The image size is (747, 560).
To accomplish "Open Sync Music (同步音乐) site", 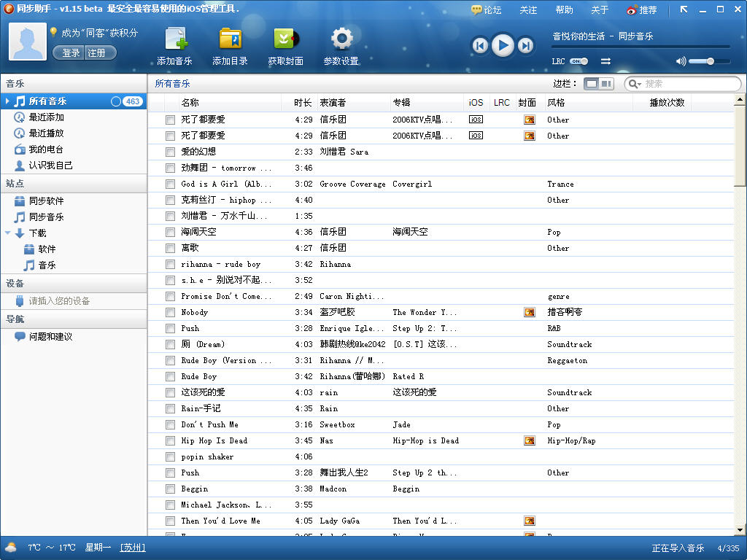I will click(46, 217).
